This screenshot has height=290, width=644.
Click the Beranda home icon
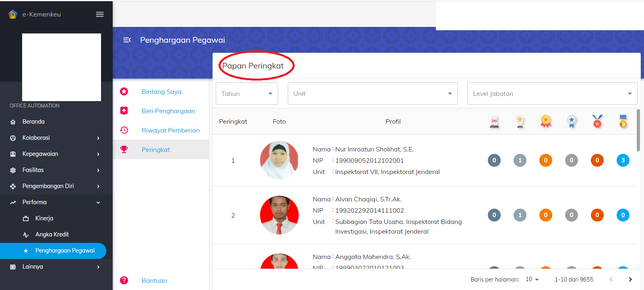(13, 122)
